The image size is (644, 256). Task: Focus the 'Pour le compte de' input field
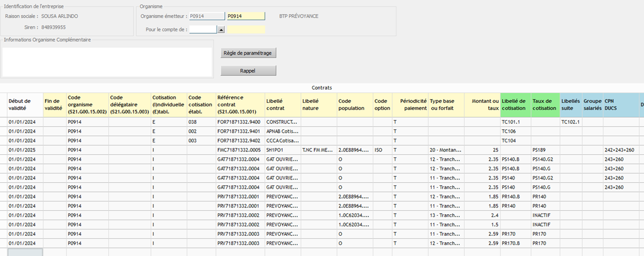203,30
